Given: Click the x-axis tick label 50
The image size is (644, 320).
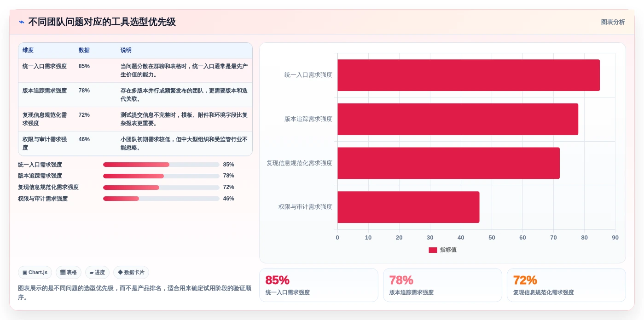Looking at the screenshot, I should pos(492,238).
